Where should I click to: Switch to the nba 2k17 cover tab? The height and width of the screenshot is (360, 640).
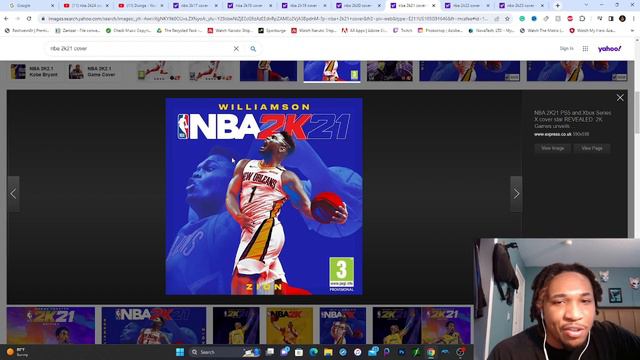coord(195,6)
